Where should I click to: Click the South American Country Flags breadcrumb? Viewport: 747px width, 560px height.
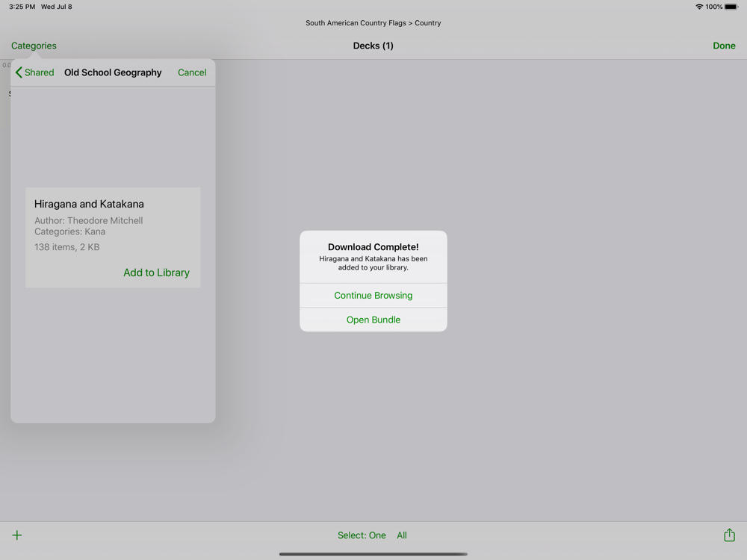click(x=356, y=23)
